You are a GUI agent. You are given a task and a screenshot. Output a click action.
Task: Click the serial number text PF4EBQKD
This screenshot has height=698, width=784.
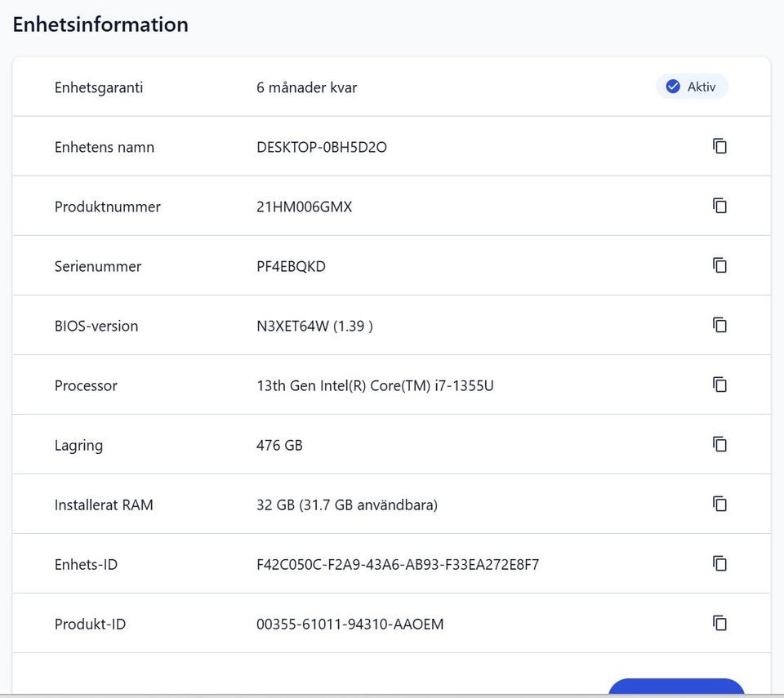click(x=291, y=266)
